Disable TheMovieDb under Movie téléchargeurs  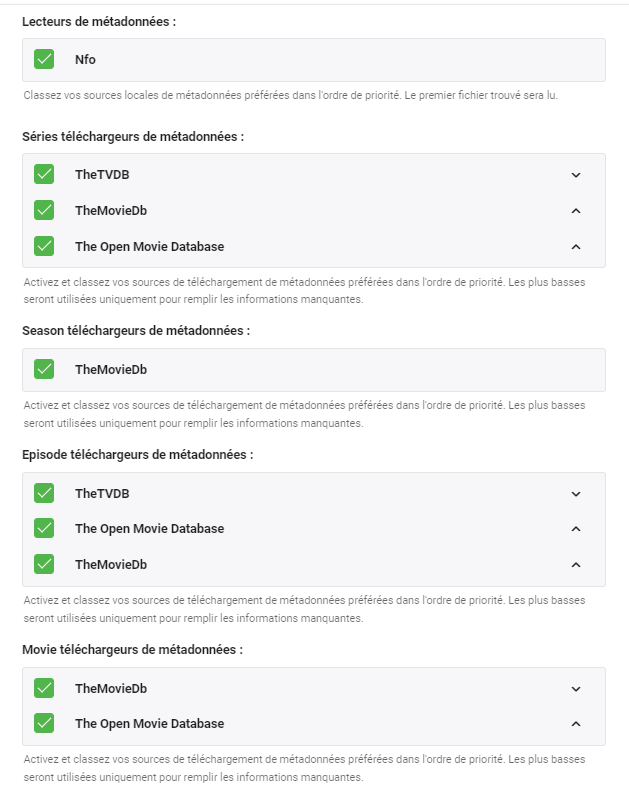[x=44, y=688]
